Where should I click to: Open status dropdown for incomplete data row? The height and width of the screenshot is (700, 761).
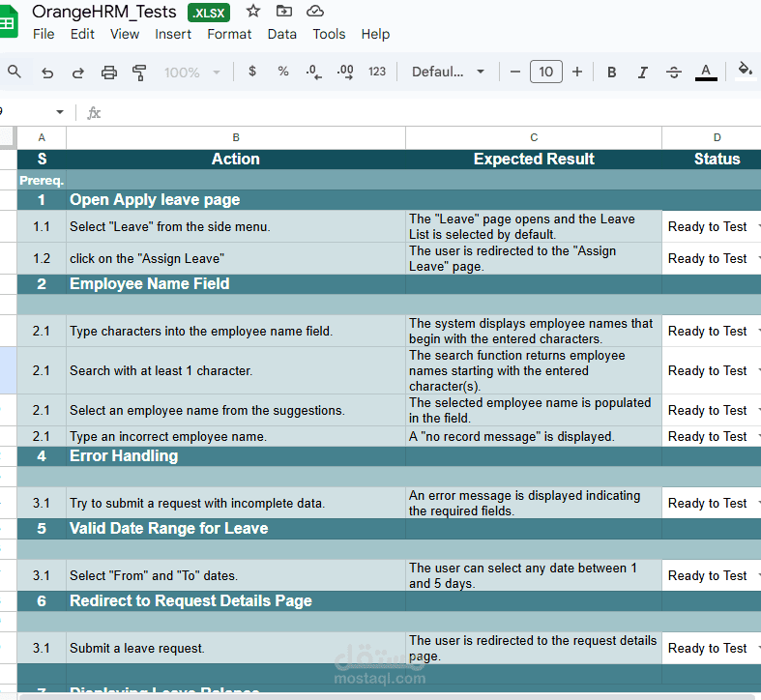pos(758,503)
